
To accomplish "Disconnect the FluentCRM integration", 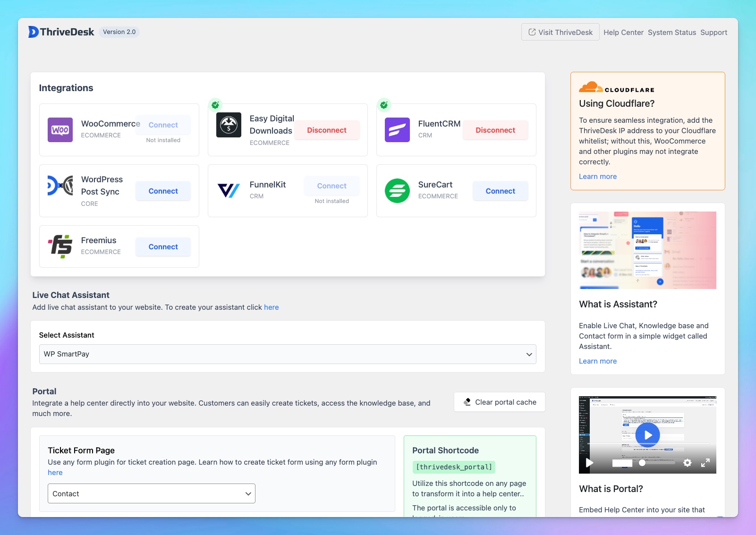I will pos(495,130).
